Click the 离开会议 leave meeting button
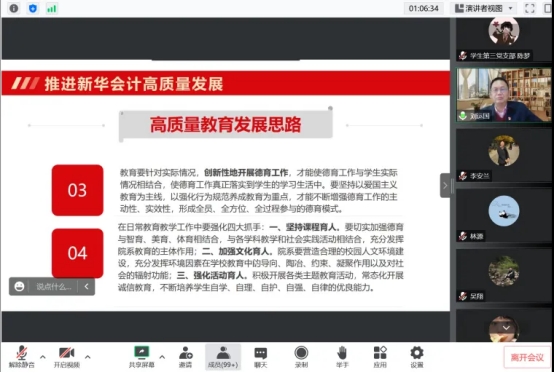Image resolution: width=554 pixels, height=373 pixels. pos(527,358)
